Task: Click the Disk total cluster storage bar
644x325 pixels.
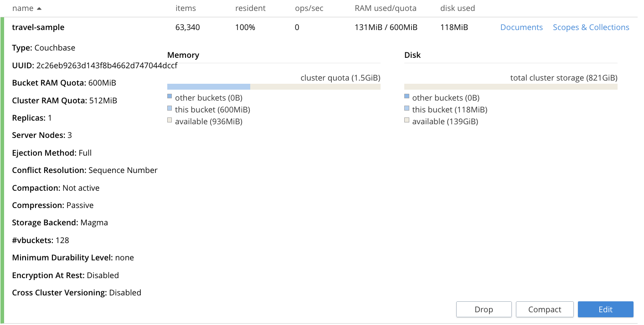Action: pos(510,86)
